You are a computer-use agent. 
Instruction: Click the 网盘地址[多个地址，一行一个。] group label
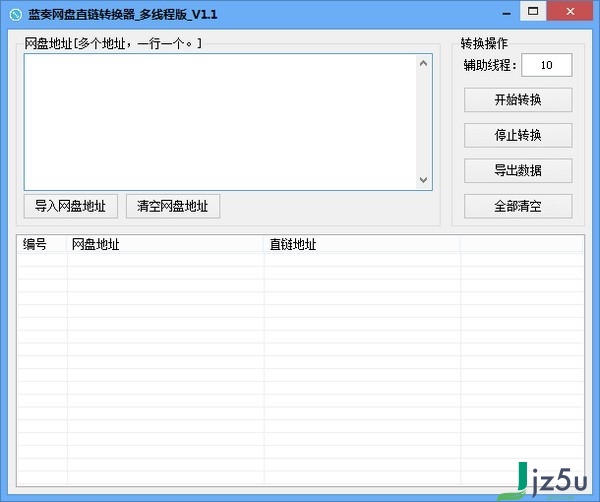coord(113,44)
